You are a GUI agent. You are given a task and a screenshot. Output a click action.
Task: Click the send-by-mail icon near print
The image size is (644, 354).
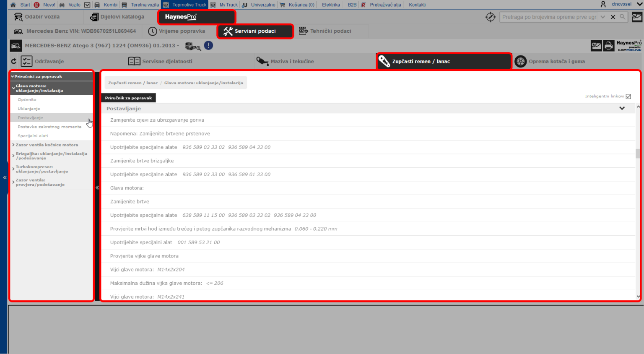click(x=596, y=45)
